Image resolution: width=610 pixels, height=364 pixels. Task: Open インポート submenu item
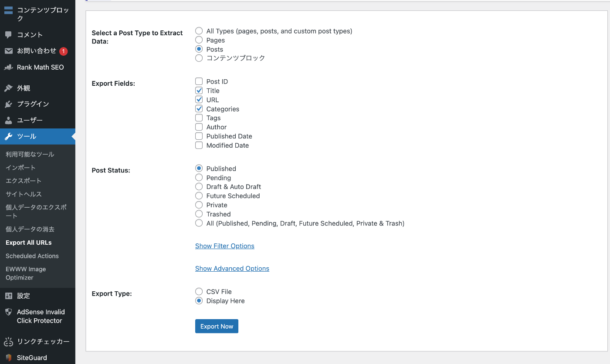tap(20, 168)
